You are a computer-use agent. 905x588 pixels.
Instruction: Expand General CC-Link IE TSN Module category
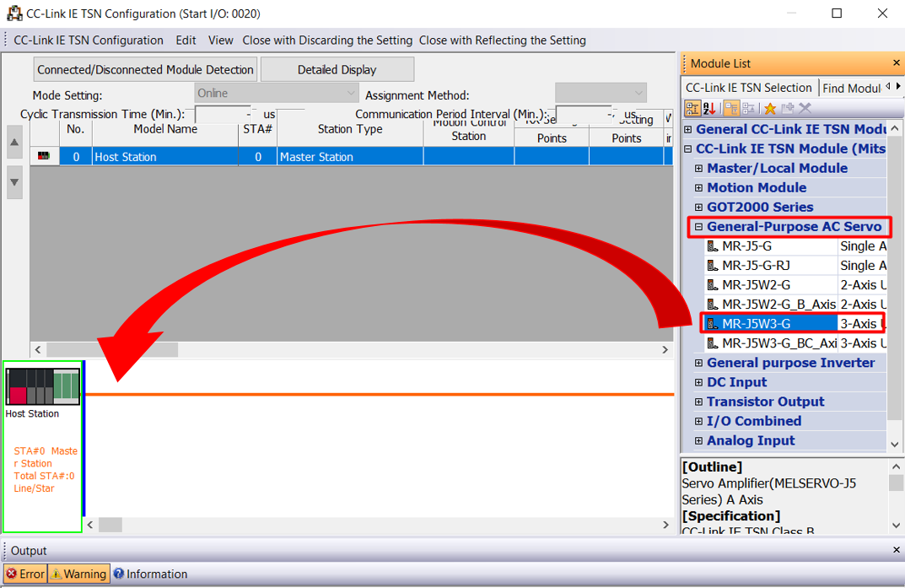[x=688, y=129]
